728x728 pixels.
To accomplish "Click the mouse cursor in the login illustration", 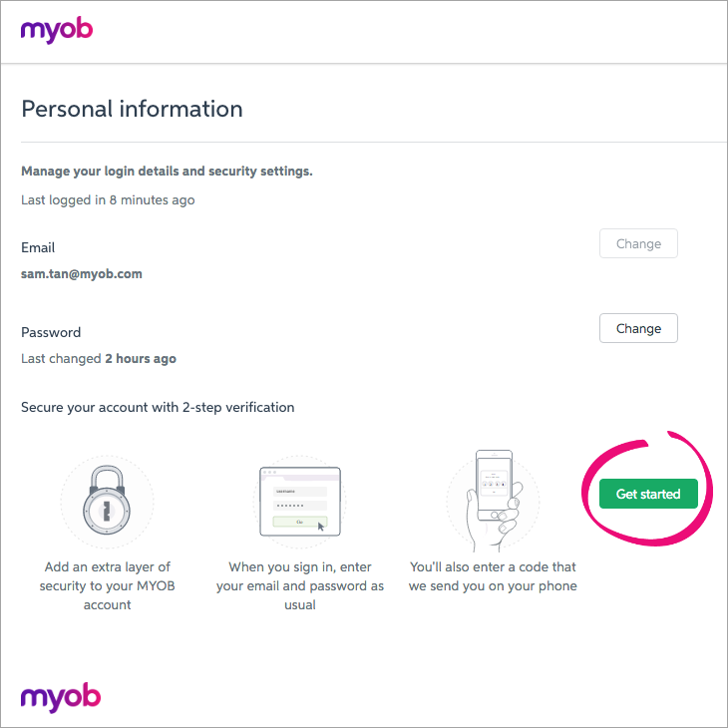I will click(x=321, y=526).
